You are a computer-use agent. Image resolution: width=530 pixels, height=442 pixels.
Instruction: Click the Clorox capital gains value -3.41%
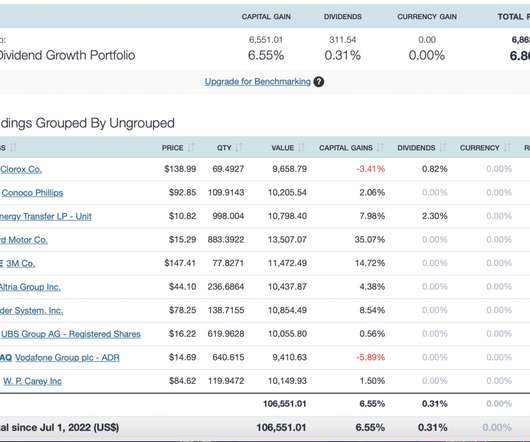pos(370,169)
